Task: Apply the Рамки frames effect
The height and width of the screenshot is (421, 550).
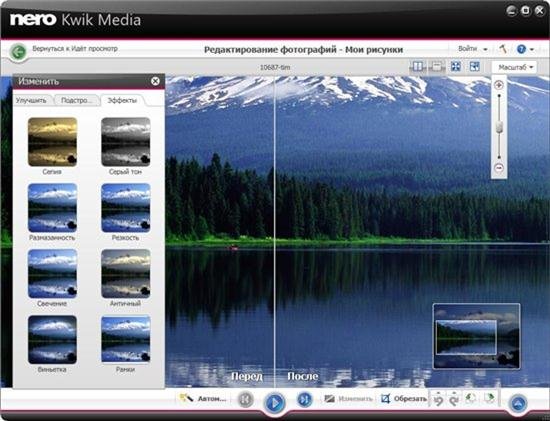Action: [126, 339]
